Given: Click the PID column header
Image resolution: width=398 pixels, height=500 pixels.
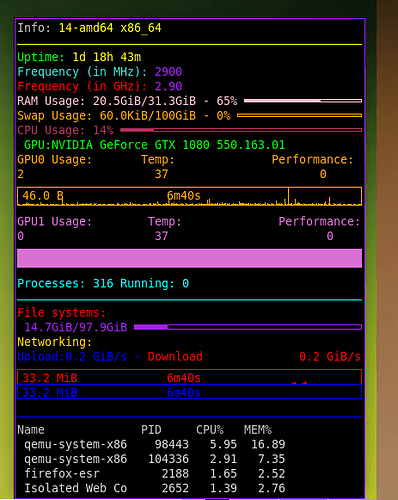Looking at the screenshot, I should tap(151, 430).
